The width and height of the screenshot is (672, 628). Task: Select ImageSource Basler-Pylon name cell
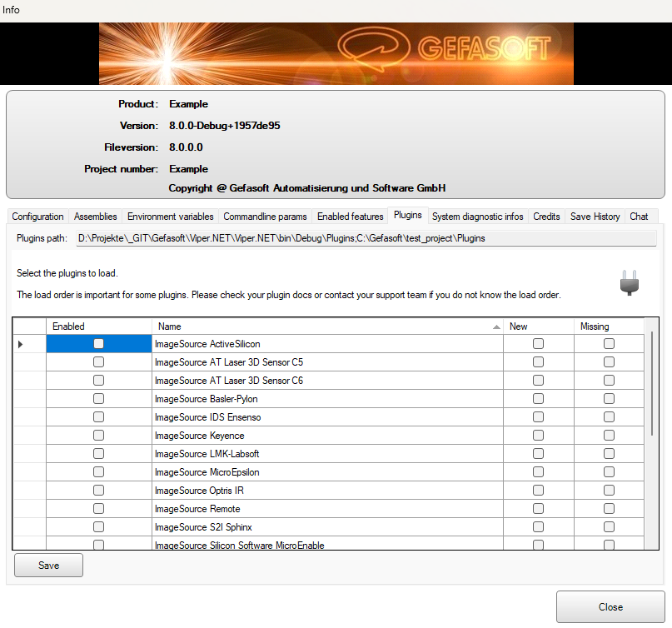(328, 399)
